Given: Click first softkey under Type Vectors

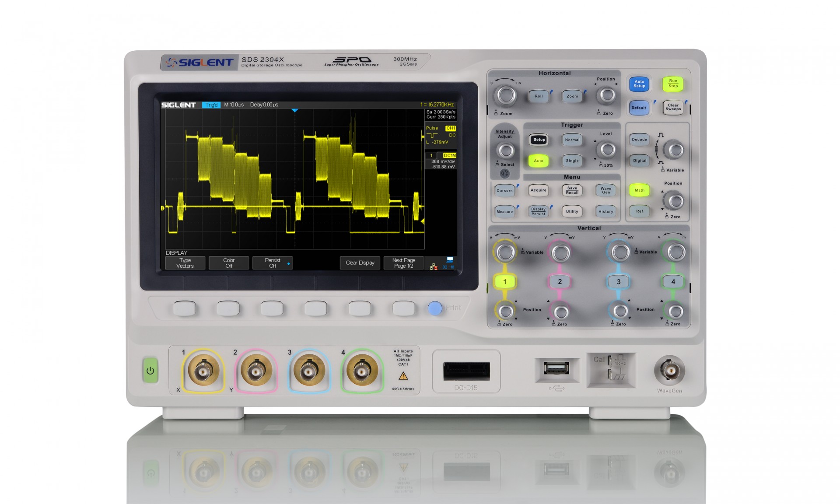Looking at the screenshot, I should pyautogui.click(x=184, y=308).
